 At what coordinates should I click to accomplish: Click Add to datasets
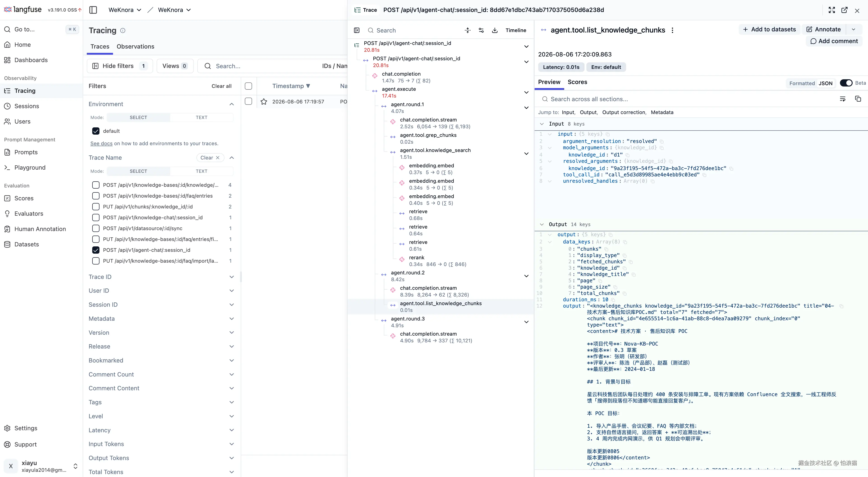[769, 29]
